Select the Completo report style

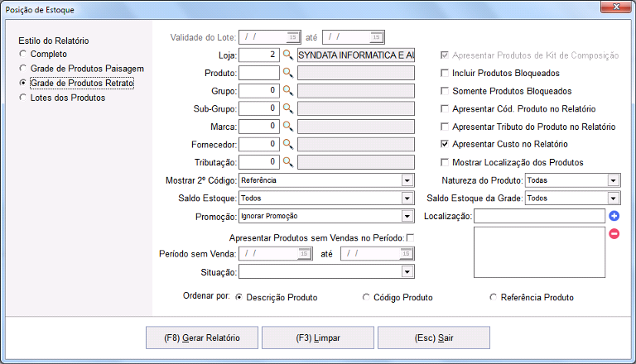[23, 54]
